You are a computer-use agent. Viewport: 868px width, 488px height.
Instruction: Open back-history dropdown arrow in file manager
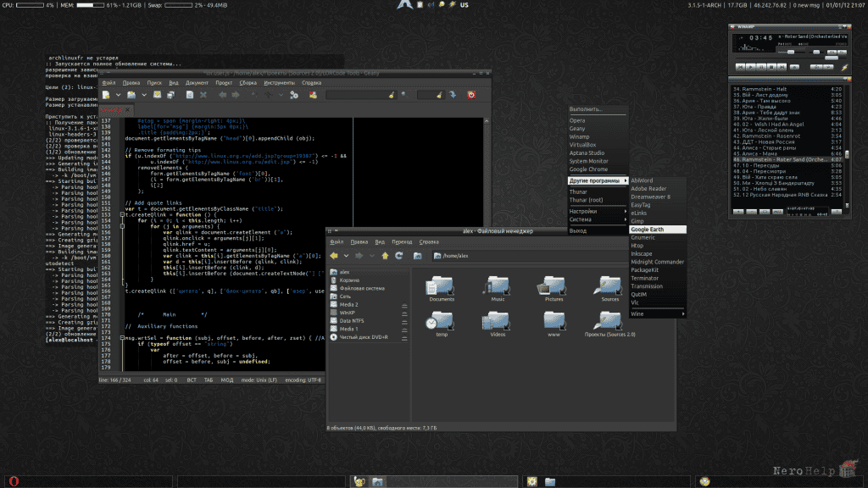point(346,256)
